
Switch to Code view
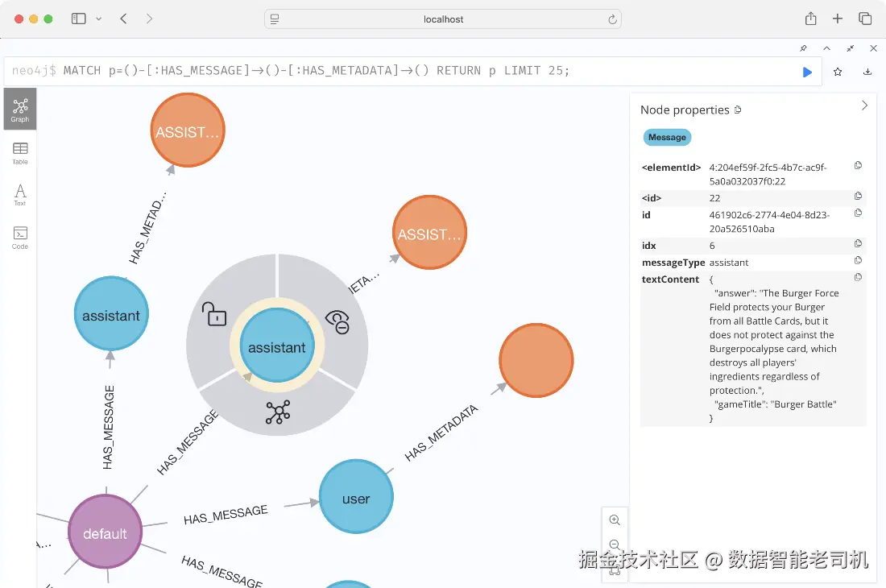[20, 238]
